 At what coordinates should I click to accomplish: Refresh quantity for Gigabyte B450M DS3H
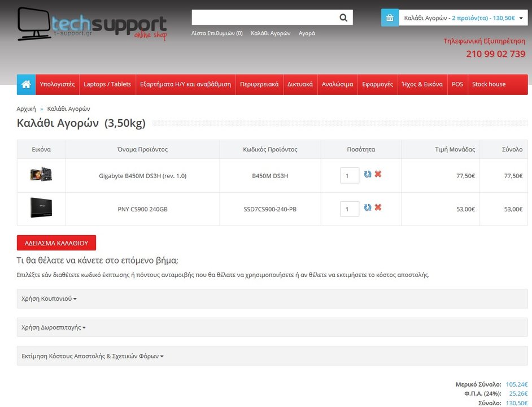coord(368,174)
